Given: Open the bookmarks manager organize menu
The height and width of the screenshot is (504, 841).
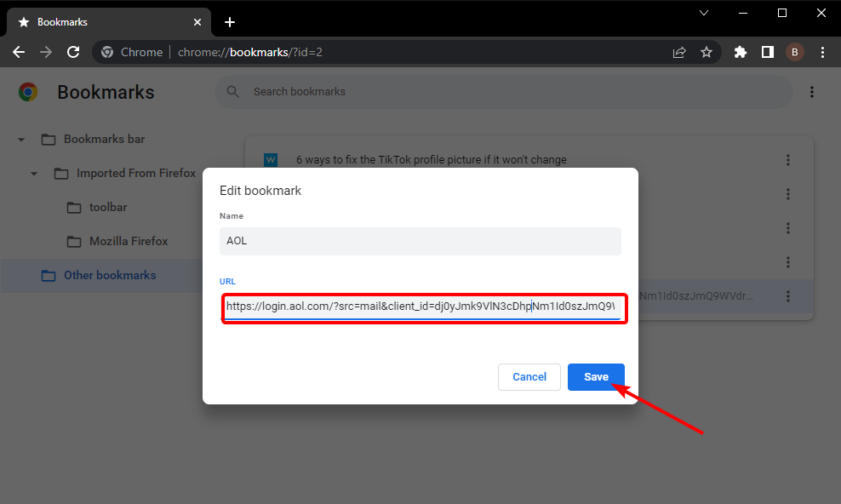Looking at the screenshot, I should pyautogui.click(x=811, y=92).
